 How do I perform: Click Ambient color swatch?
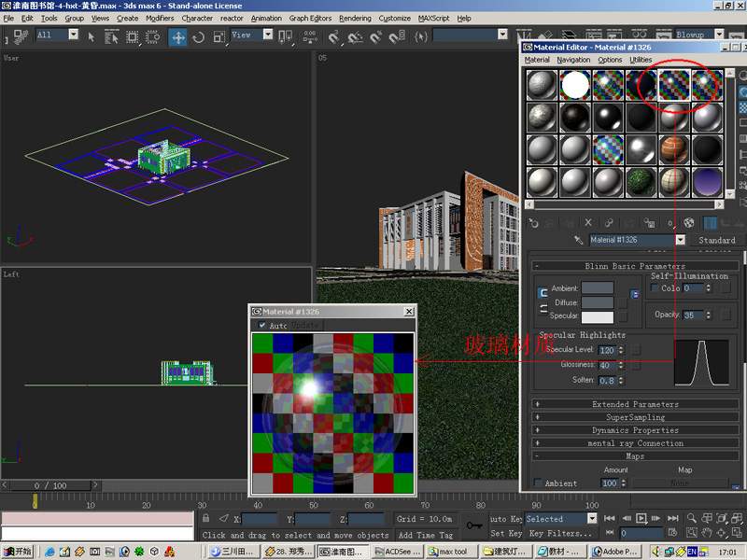click(598, 287)
